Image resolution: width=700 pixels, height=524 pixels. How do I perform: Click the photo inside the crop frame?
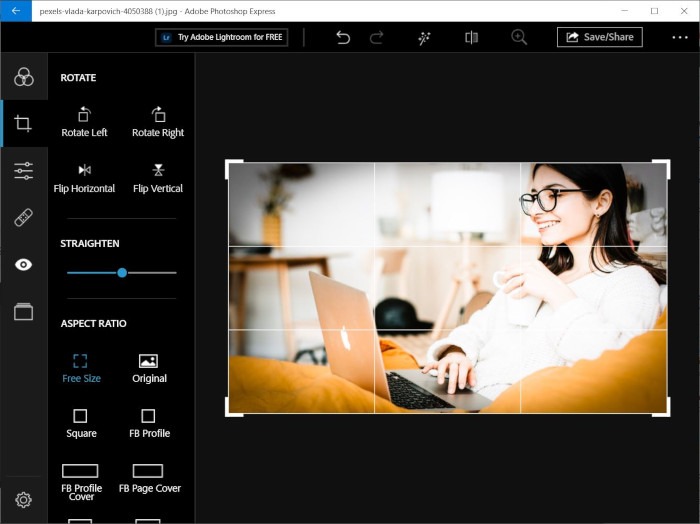click(447, 288)
